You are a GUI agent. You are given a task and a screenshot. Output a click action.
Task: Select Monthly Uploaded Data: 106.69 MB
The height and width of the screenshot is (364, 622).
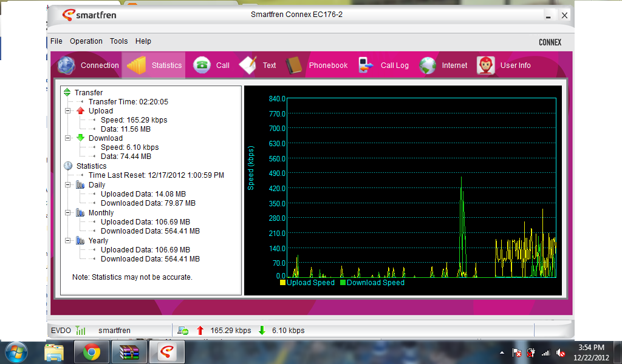[146, 222]
